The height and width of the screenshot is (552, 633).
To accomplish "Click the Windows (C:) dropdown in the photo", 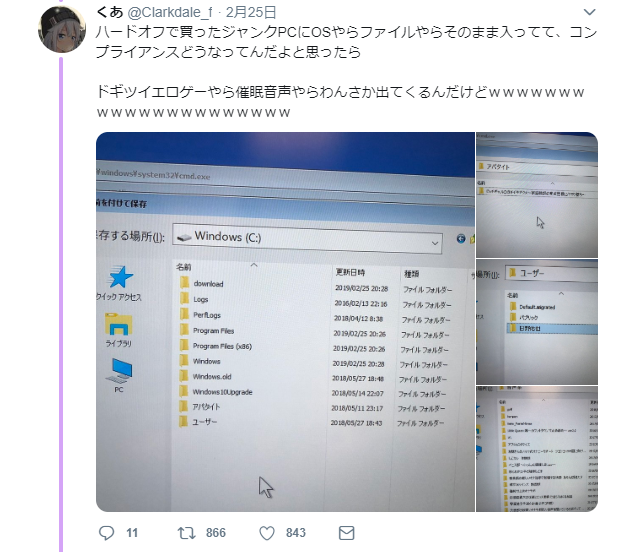I will 307,238.
